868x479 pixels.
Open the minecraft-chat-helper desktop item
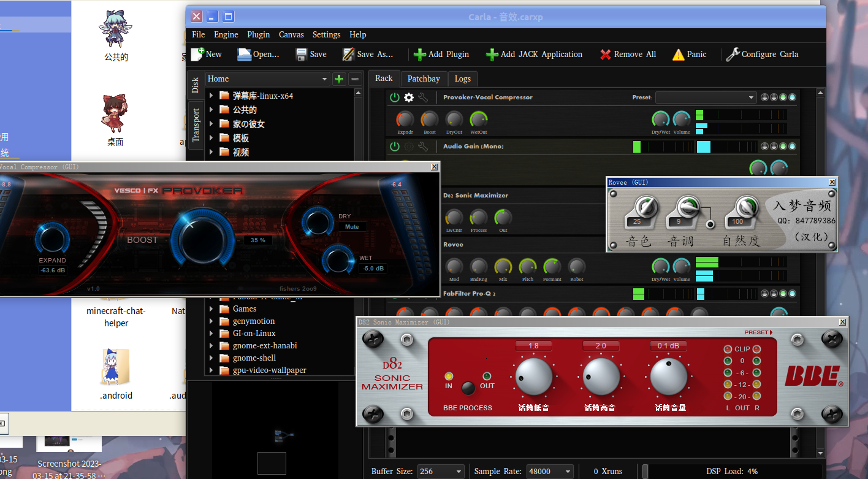click(116, 317)
